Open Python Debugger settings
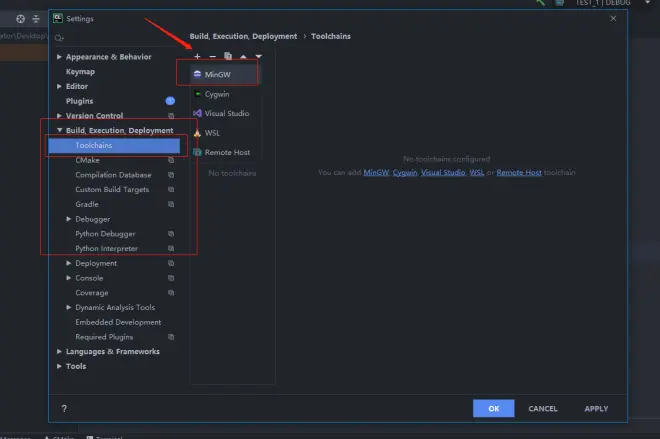660x439 pixels. point(105,234)
